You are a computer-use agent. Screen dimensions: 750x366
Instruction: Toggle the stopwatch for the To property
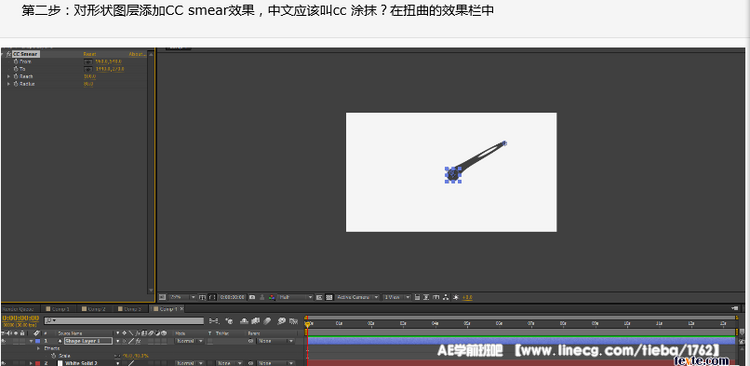point(16,69)
